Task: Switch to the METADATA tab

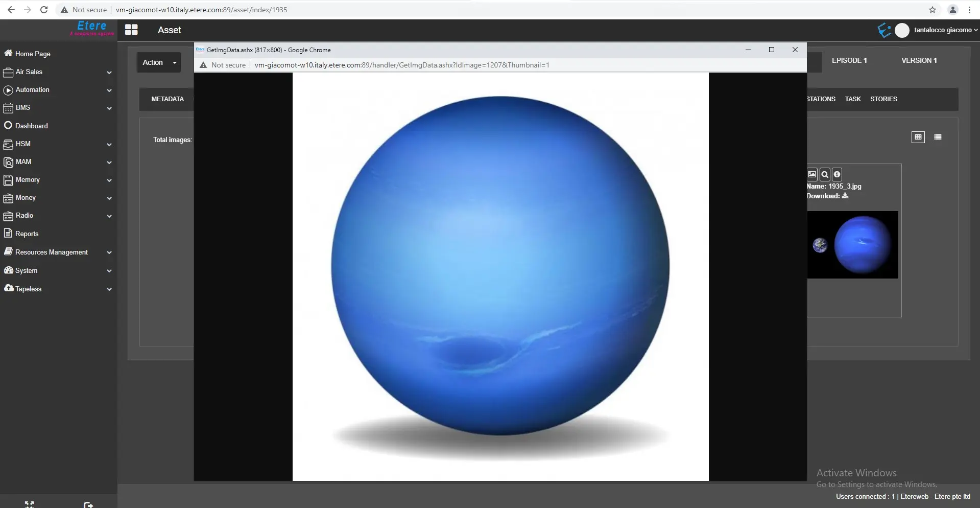Action: coord(168,99)
